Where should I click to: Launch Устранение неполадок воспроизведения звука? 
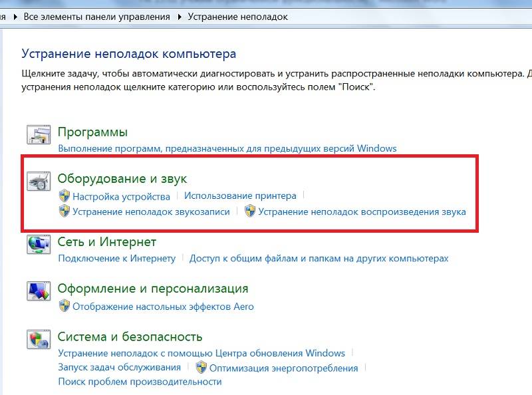coord(362,212)
